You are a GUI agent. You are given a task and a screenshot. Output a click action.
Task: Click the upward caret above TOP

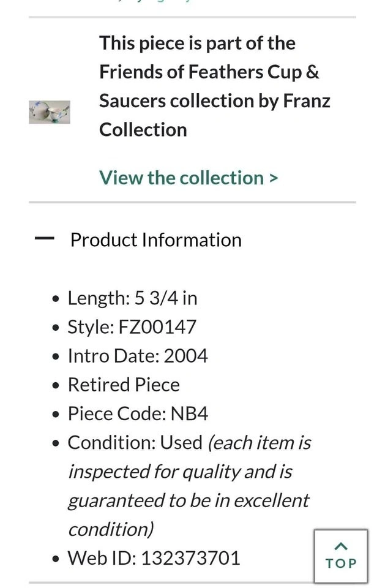coord(341,546)
